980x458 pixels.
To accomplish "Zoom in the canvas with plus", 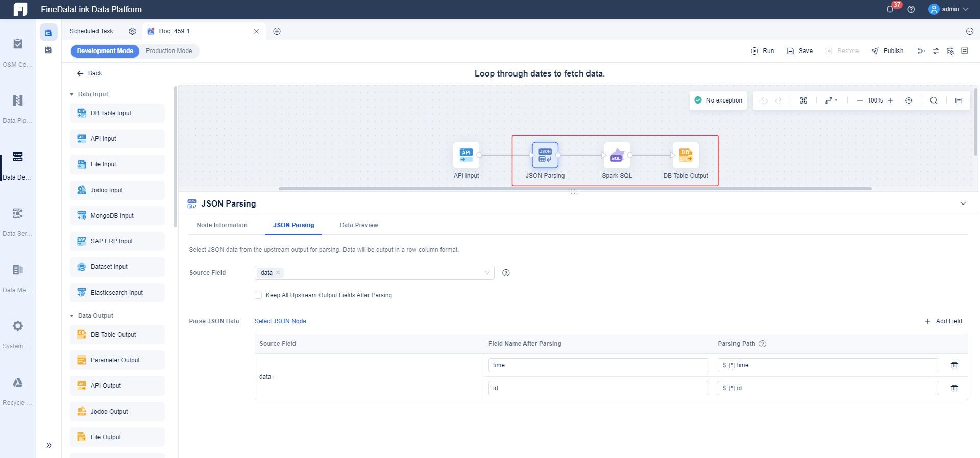I will pos(890,100).
